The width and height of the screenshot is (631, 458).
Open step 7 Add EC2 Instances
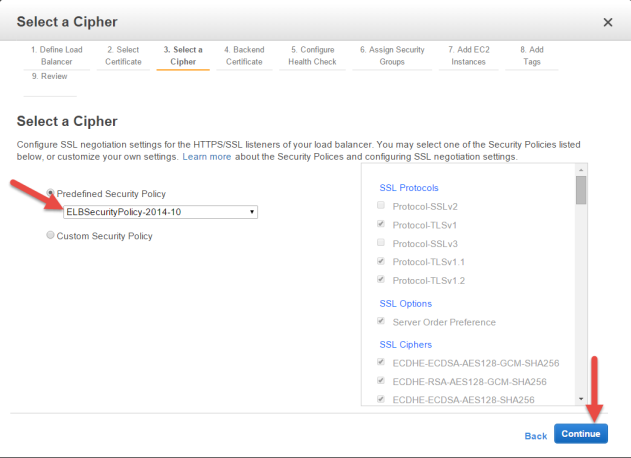(468, 56)
